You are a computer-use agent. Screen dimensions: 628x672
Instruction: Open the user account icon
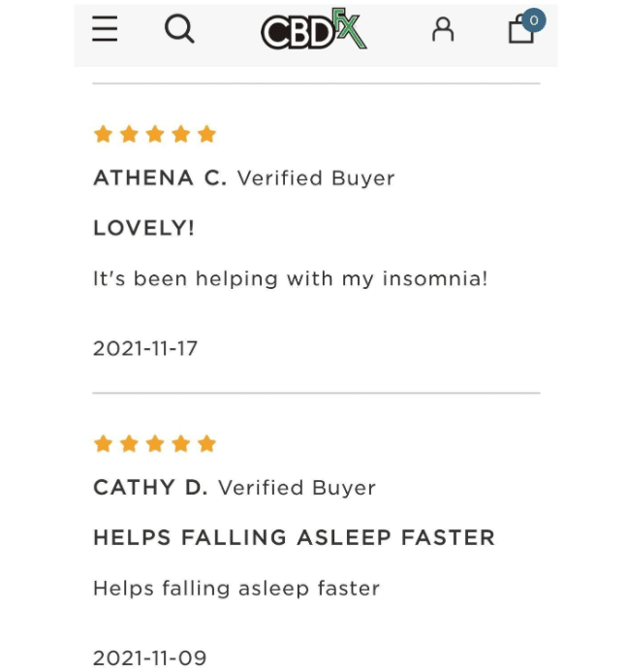(443, 30)
